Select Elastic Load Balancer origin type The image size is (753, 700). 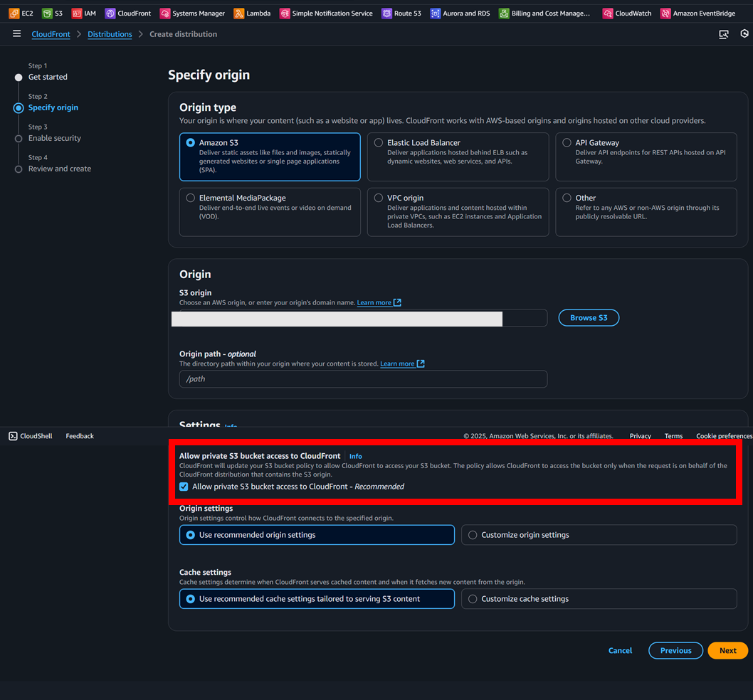tap(458, 157)
